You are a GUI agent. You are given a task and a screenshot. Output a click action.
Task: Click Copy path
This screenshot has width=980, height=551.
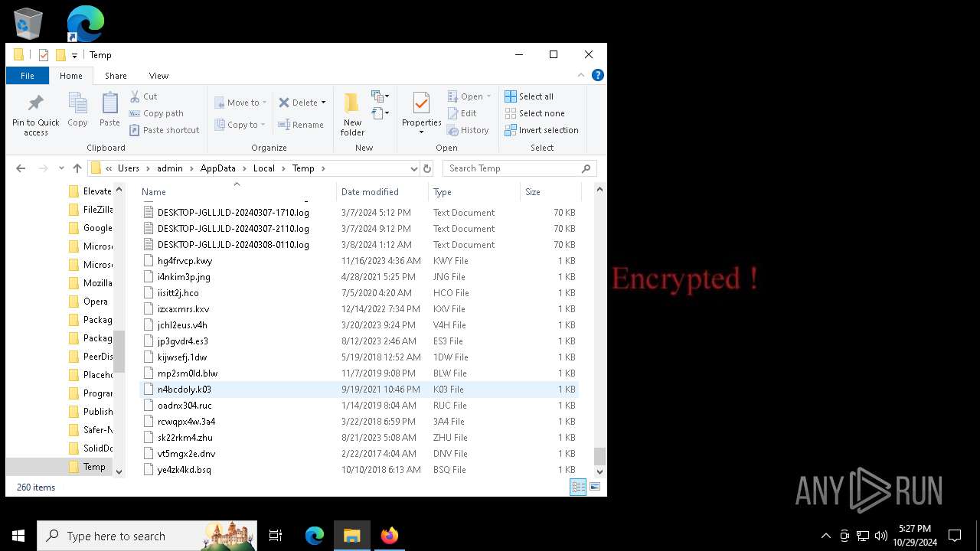pyautogui.click(x=156, y=113)
